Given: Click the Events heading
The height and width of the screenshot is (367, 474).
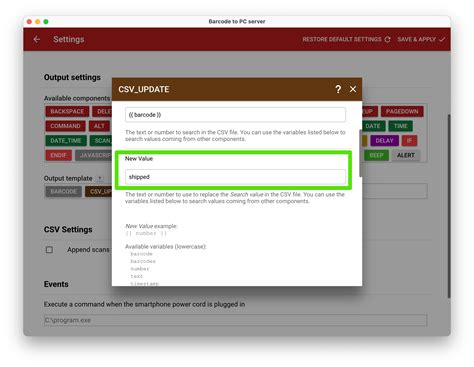Looking at the screenshot, I should click(x=56, y=284).
